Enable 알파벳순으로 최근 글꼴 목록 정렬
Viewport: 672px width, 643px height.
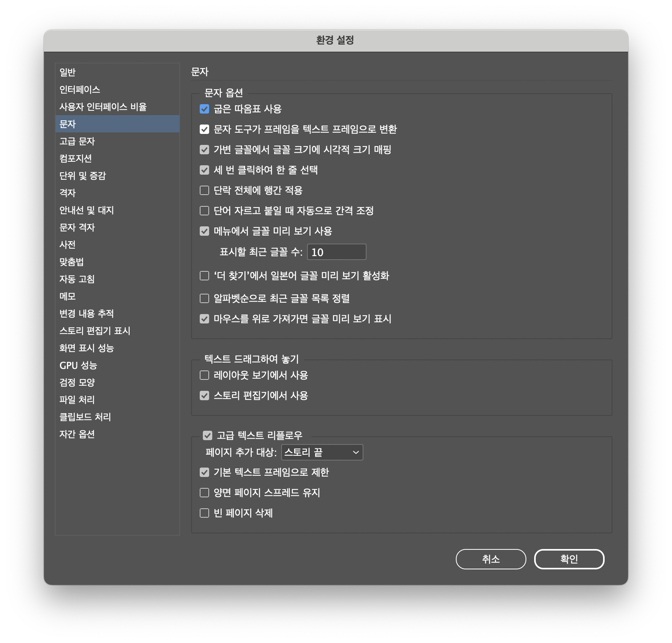pos(204,298)
